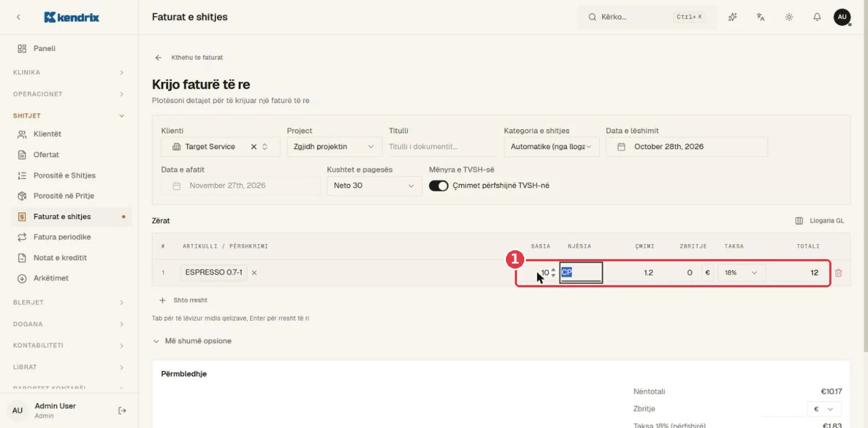Open the language translation icon
Image resolution: width=868 pixels, height=428 pixels.
(761, 17)
